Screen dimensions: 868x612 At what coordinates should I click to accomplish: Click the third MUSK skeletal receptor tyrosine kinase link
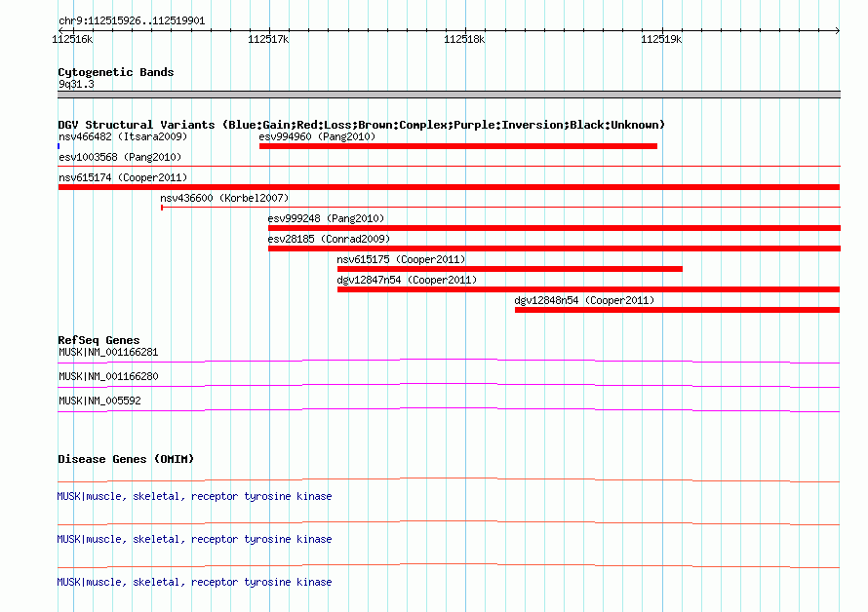[194, 582]
